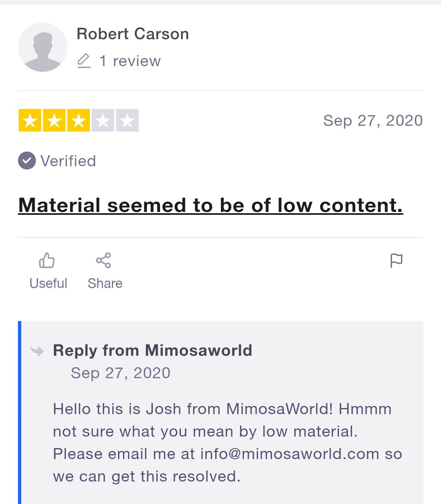Click Robert Carson's avatar placeholder image
The height and width of the screenshot is (504, 441).
pyautogui.click(x=42, y=47)
